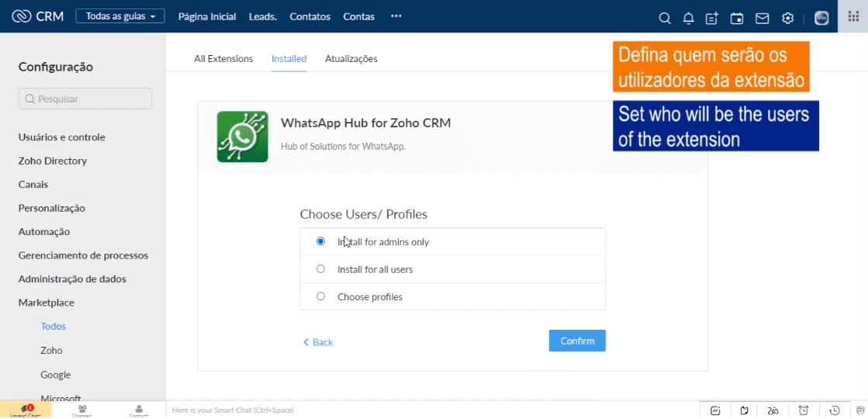868x419 pixels.
Task: Go back using the Back link
Action: (x=318, y=342)
